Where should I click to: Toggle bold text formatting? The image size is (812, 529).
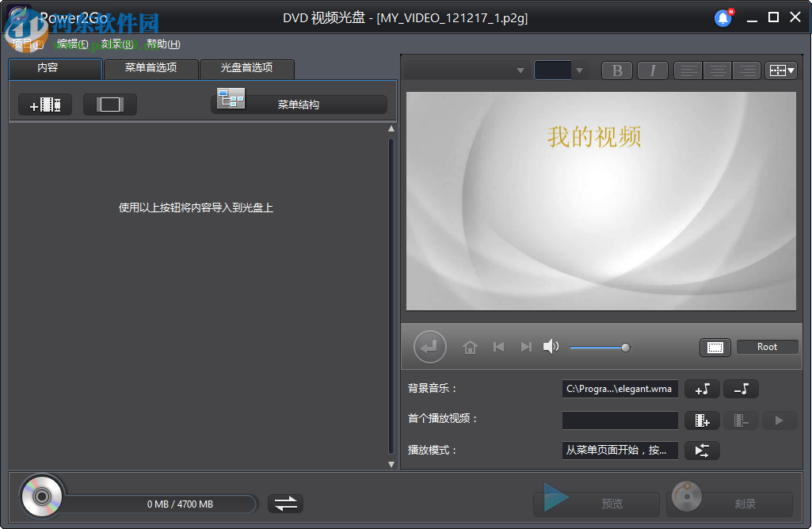click(617, 70)
